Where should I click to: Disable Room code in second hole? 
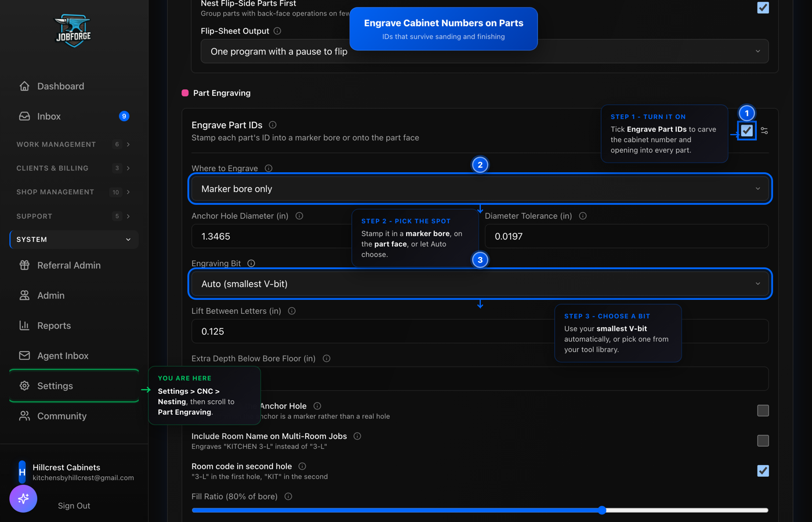click(x=763, y=471)
